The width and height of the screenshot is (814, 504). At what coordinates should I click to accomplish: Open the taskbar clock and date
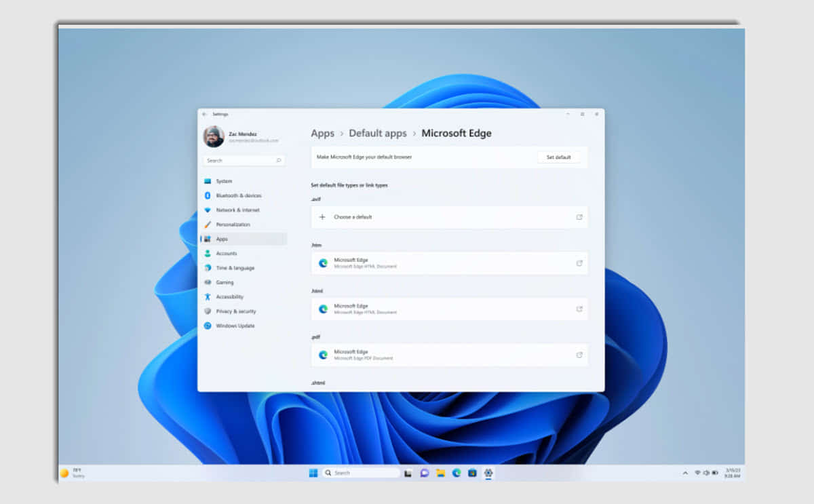point(732,473)
